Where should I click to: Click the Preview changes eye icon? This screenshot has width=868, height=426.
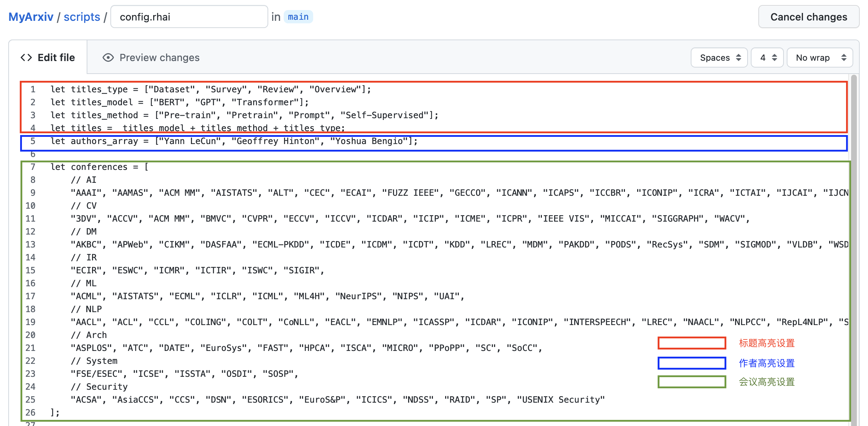108,57
